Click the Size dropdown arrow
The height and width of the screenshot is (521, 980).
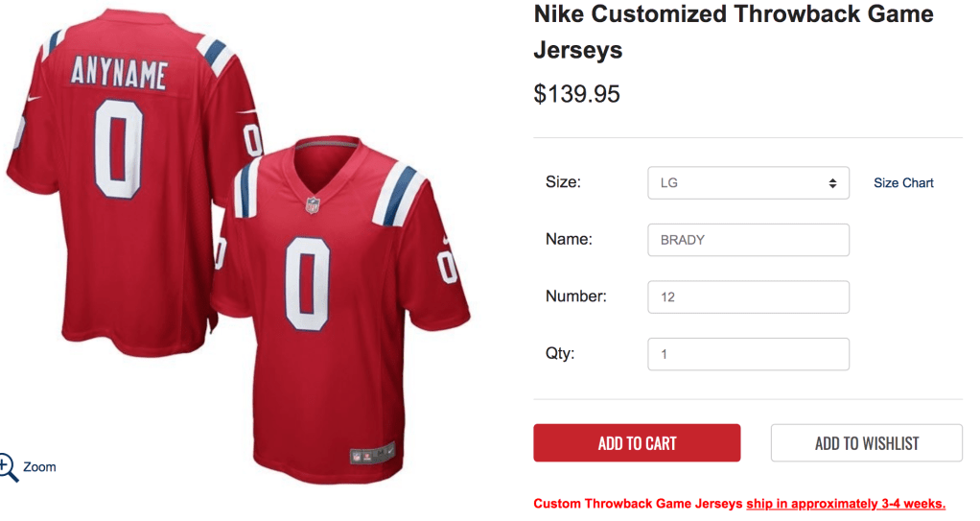pyautogui.click(x=832, y=182)
